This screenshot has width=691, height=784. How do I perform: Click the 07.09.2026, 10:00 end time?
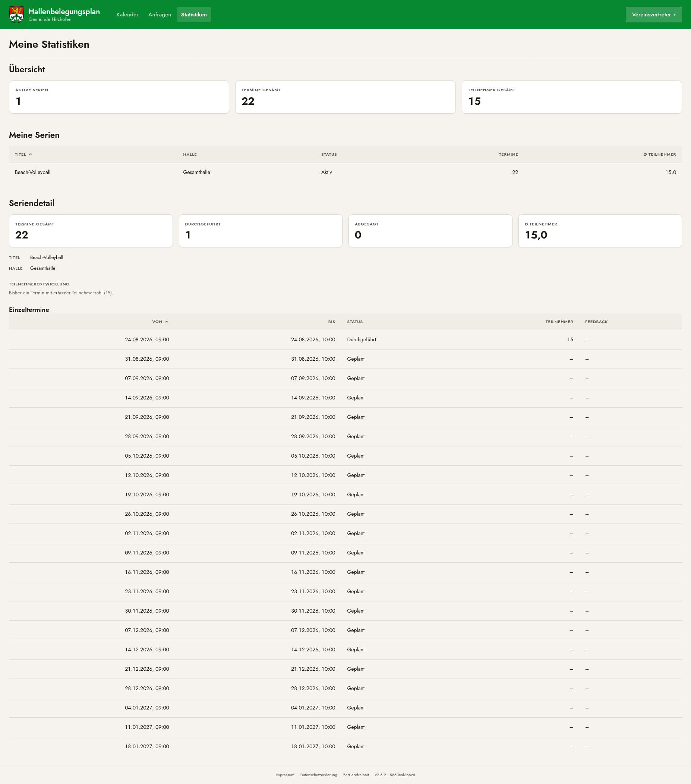(x=313, y=379)
